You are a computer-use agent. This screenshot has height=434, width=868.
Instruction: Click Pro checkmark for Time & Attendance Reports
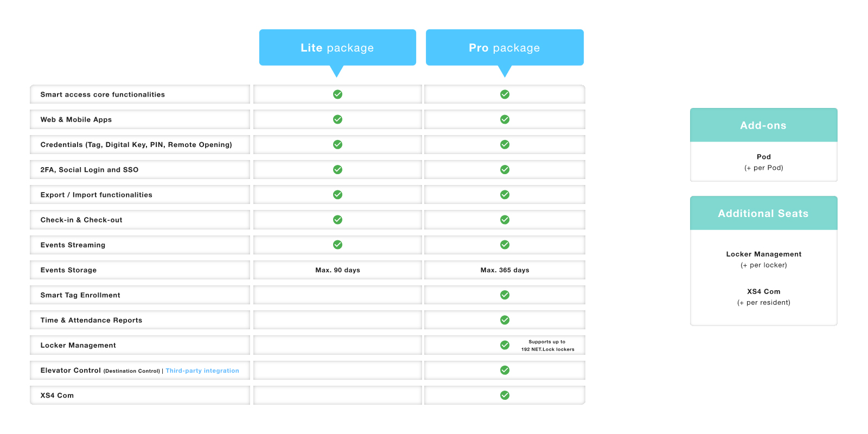pyautogui.click(x=505, y=320)
